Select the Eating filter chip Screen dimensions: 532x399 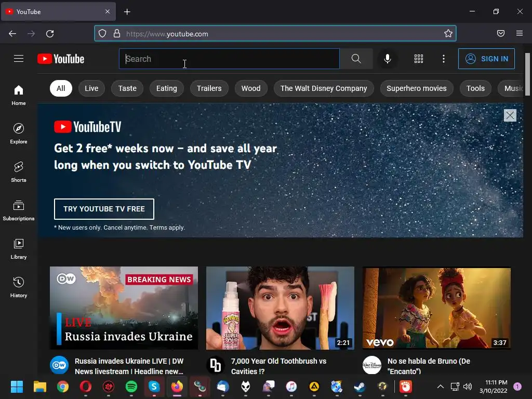tap(167, 88)
